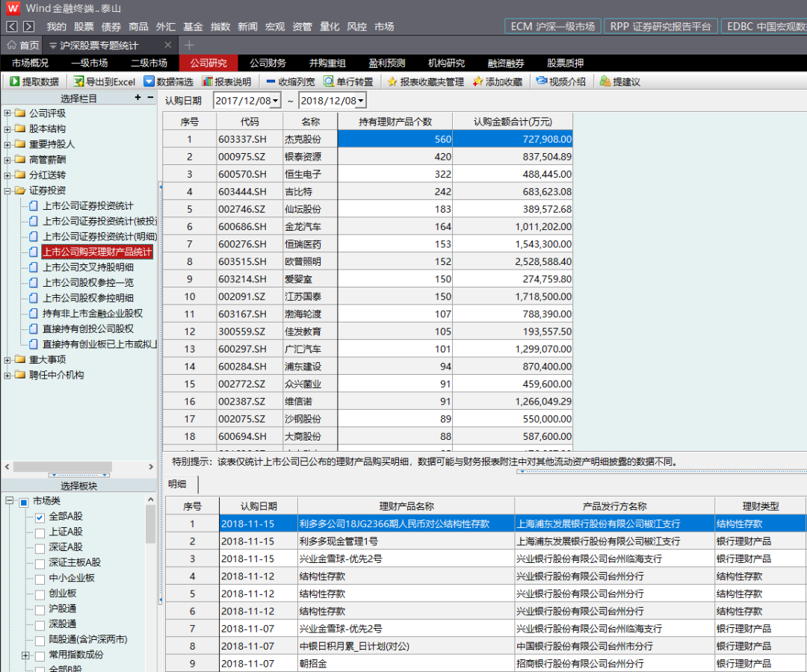
Task: Switch to the 市场概况 tab
Action: [30, 63]
